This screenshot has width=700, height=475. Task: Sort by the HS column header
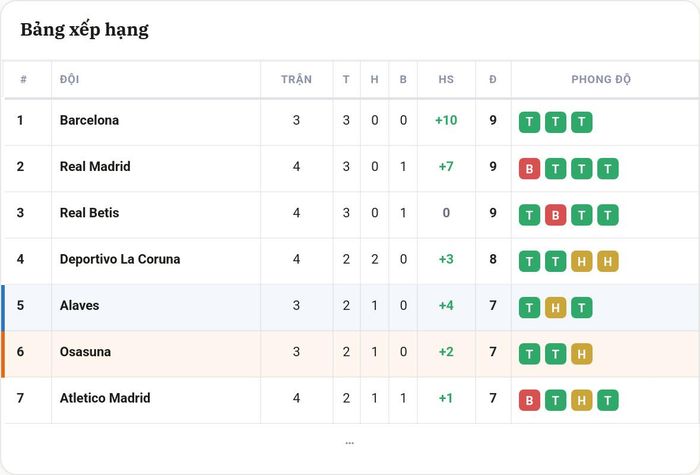click(x=446, y=79)
